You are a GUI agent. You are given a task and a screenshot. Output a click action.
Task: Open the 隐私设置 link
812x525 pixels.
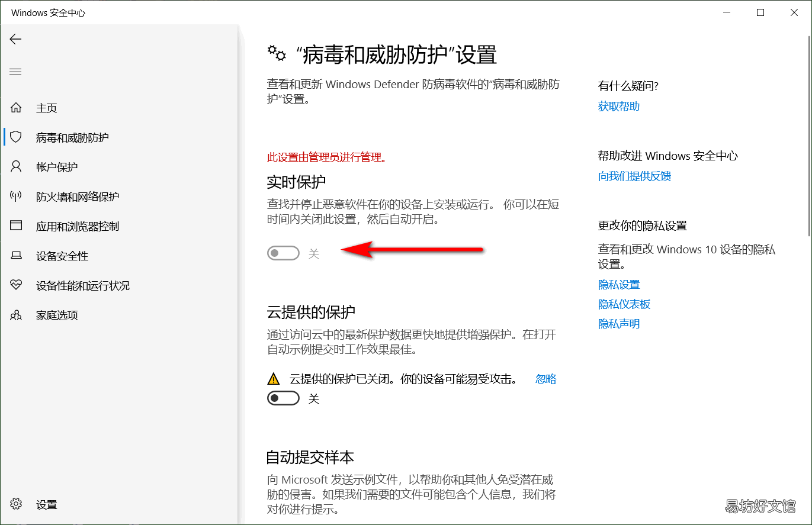pyautogui.click(x=619, y=284)
